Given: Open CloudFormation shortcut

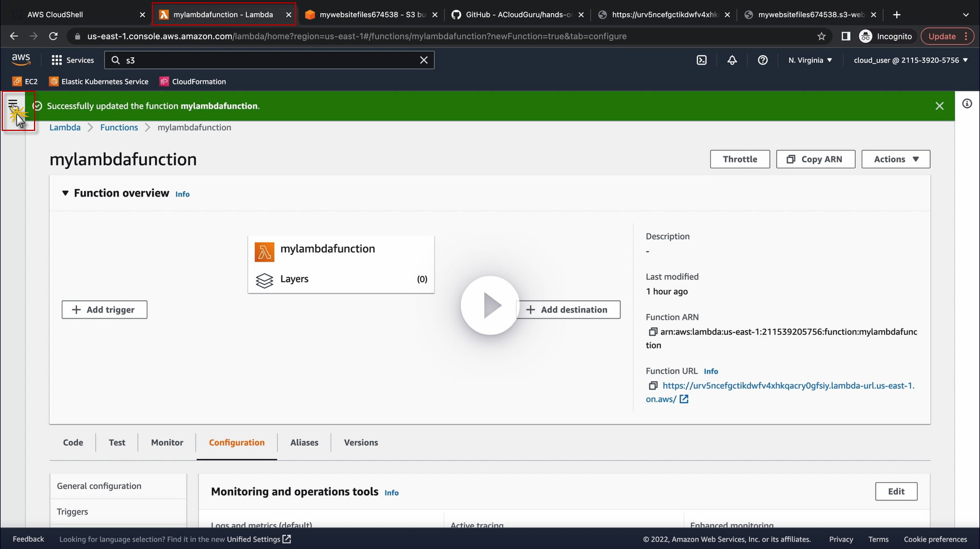Looking at the screenshot, I should pos(193,82).
